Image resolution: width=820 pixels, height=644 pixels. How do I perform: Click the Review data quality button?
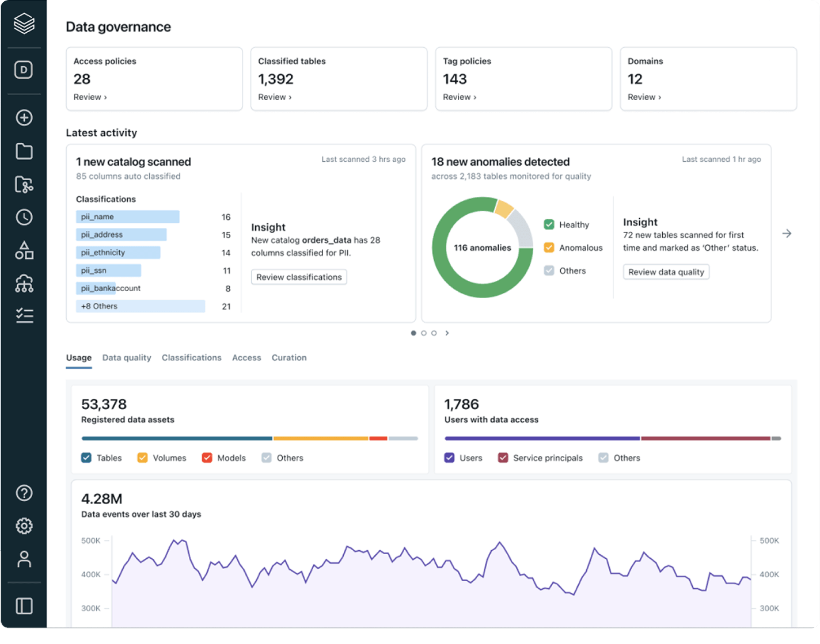tap(666, 272)
